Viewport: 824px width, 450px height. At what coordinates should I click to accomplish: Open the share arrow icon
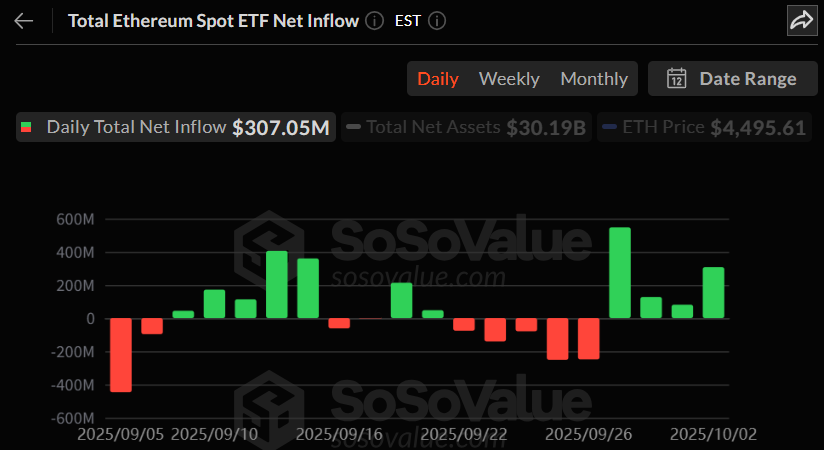[x=802, y=20]
